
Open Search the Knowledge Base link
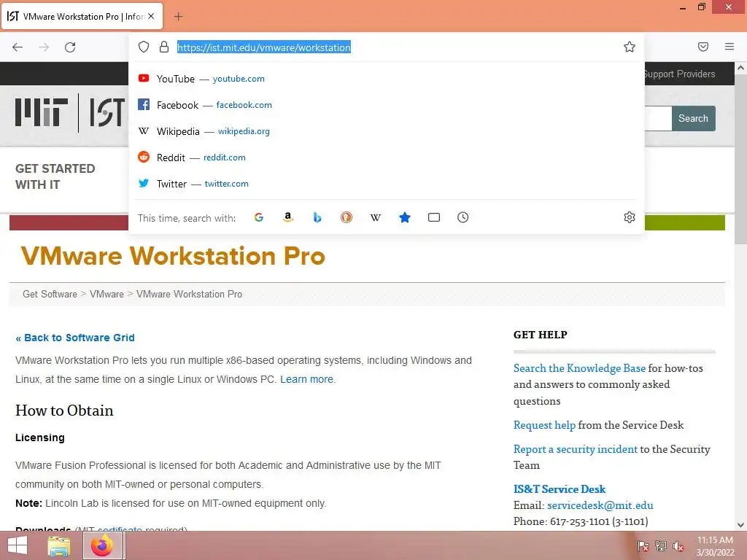pos(579,368)
